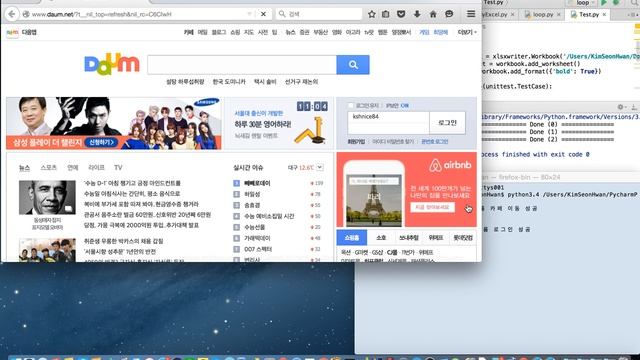This screenshot has height=360, width=640.
Task: Run the loop configuration in PyCharm
Action: coord(604,3)
